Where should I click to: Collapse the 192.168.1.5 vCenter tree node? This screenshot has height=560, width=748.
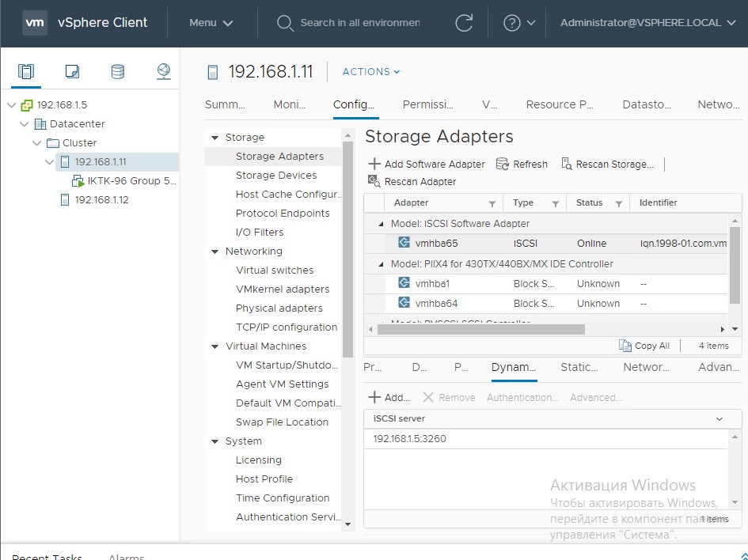[x=11, y=105]
